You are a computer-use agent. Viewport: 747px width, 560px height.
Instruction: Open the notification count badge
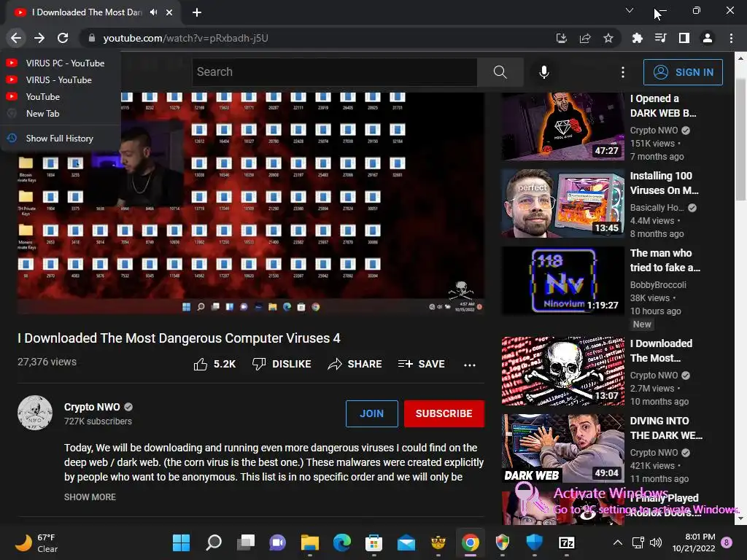[727, 542]
